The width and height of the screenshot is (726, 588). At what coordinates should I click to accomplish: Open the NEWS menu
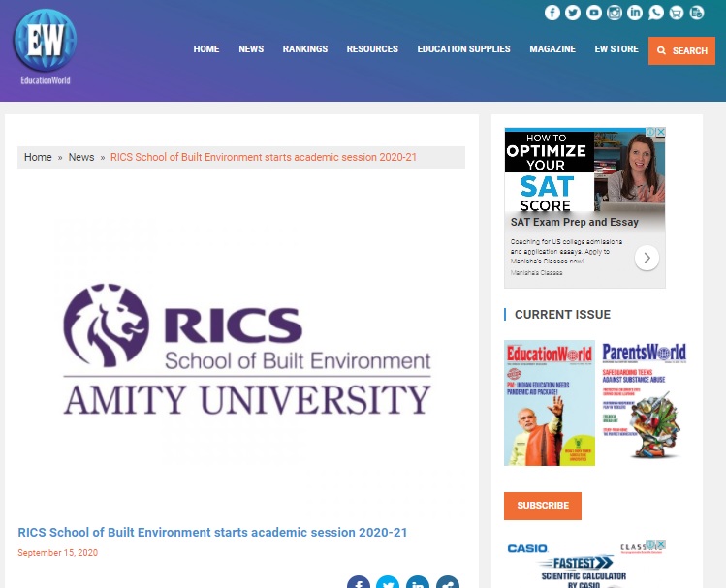(x=251, y=49)
